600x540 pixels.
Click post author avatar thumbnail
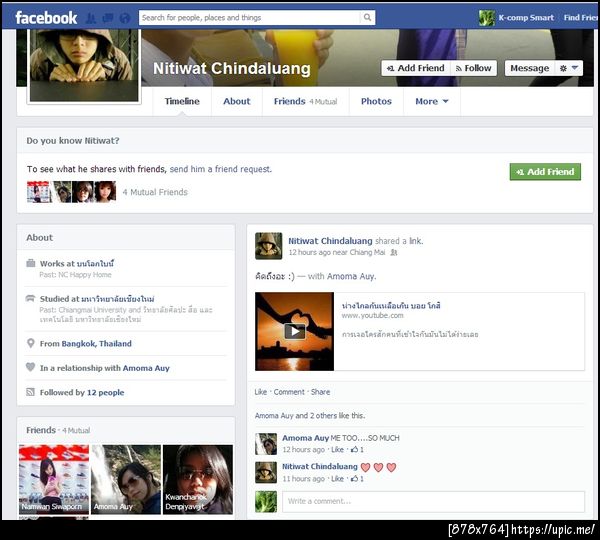point(269,246)
